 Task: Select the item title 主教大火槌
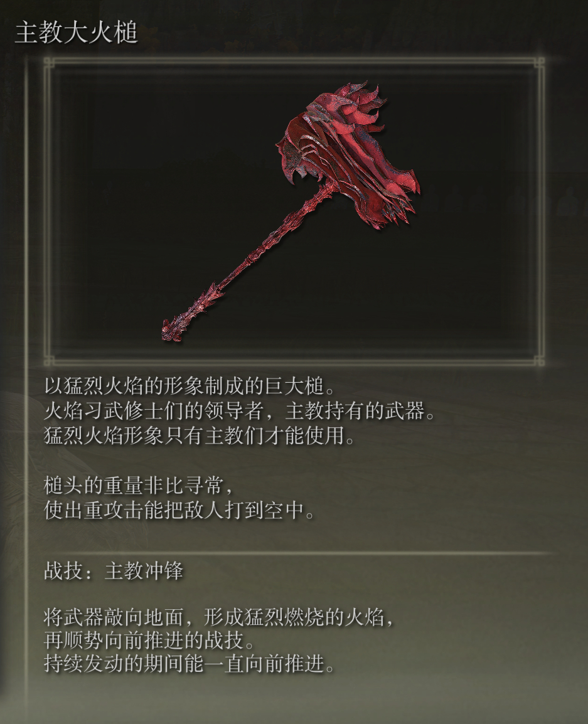click(x=77, y=33)
